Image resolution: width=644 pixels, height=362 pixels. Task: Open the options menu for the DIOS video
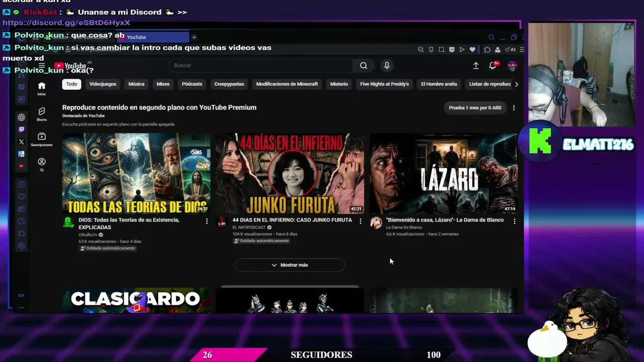click(x=207, y=221)
